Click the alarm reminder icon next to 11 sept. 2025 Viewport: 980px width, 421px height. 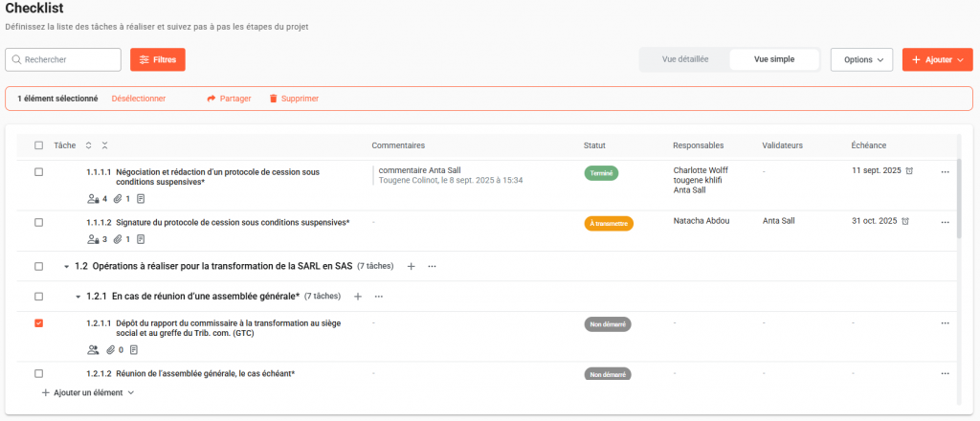click(x=908, y=171)
